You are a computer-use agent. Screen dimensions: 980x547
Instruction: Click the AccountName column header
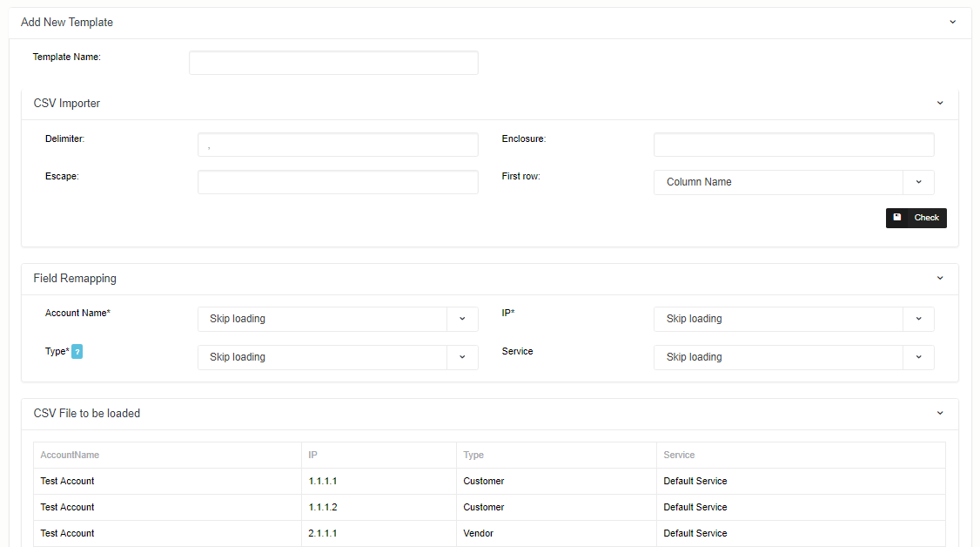[70, 455]
